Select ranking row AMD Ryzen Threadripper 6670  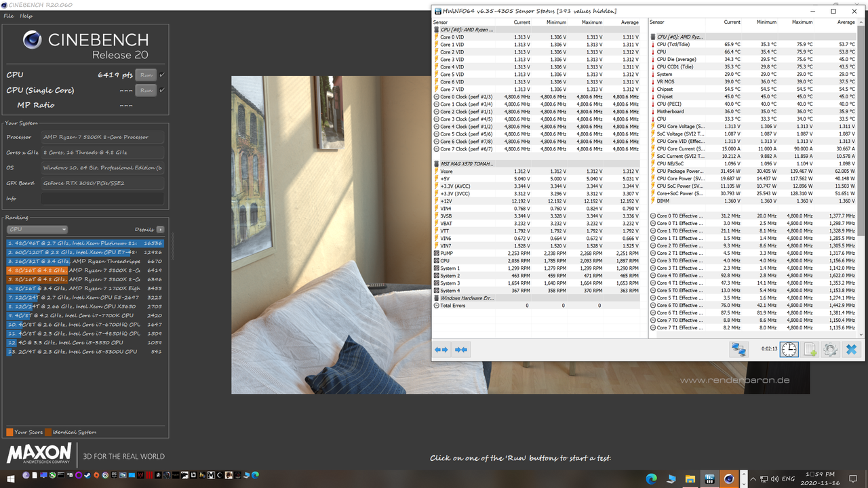[85, 261]
